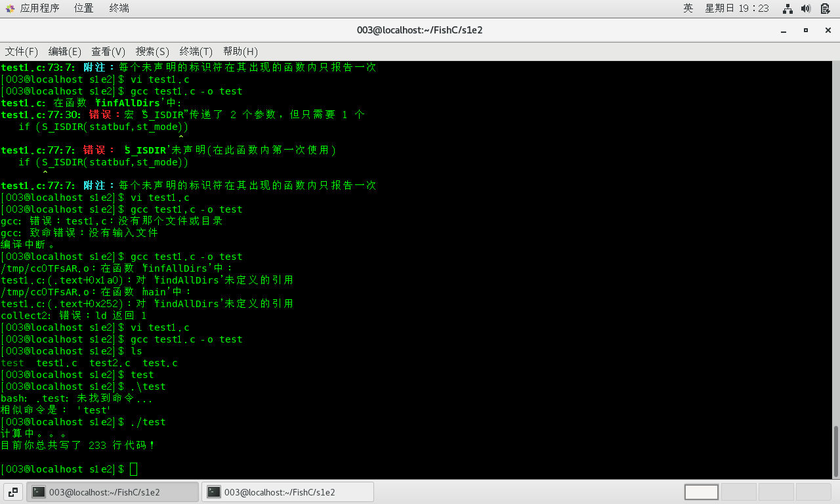Open the 帮助(H) menu
This screenshot has width=840, height=504.
240,51
